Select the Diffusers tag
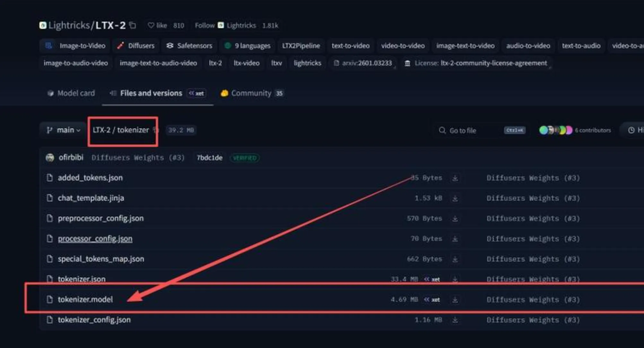 click(136, 46)
